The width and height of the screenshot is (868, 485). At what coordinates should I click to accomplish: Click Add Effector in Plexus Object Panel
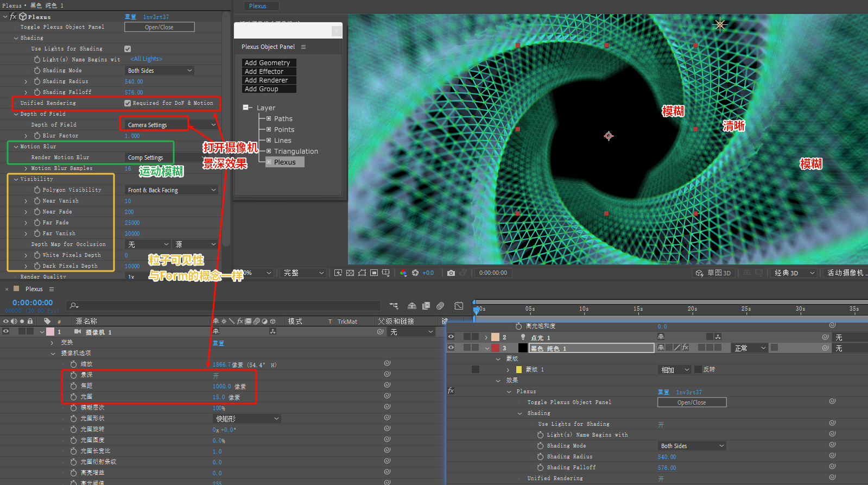(269, 72)
